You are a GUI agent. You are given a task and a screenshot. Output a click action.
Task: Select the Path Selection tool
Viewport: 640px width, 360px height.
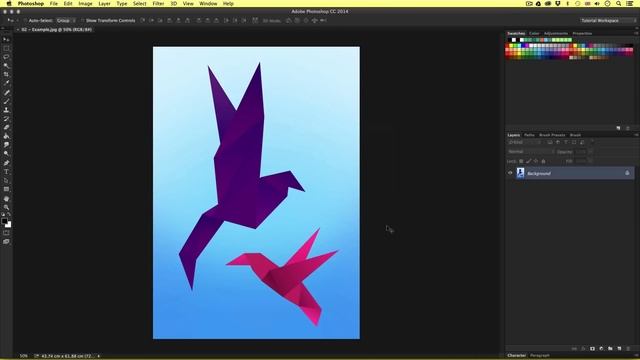(x=6, y=180)
